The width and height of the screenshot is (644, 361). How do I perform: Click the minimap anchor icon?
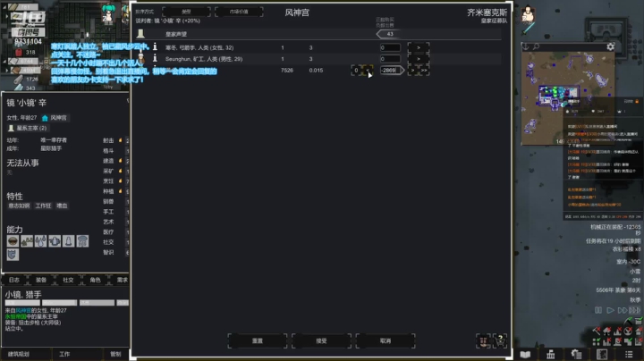525,46
